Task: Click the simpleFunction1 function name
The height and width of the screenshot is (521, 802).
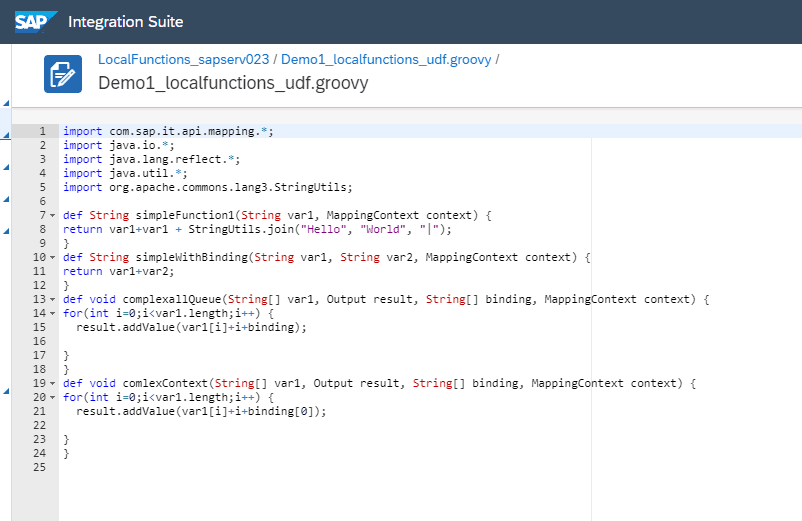Action: (185, 215)
